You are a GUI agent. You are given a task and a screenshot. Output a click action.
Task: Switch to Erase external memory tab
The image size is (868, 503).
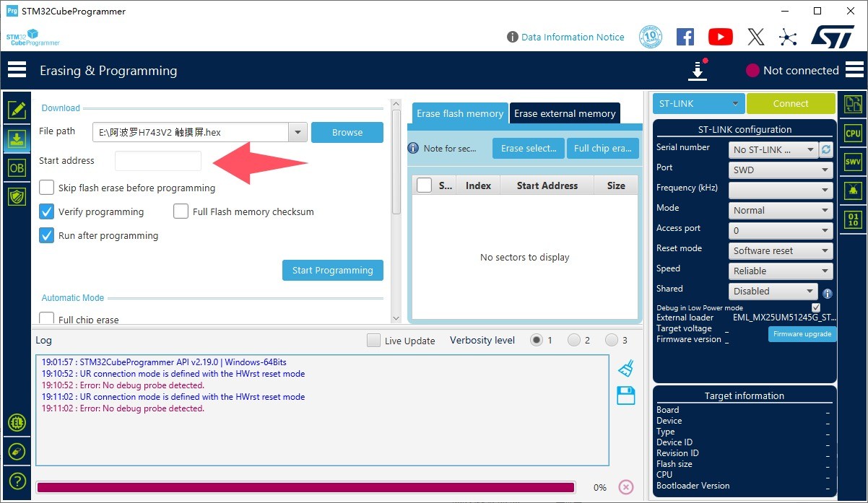[x=564, y=113]
